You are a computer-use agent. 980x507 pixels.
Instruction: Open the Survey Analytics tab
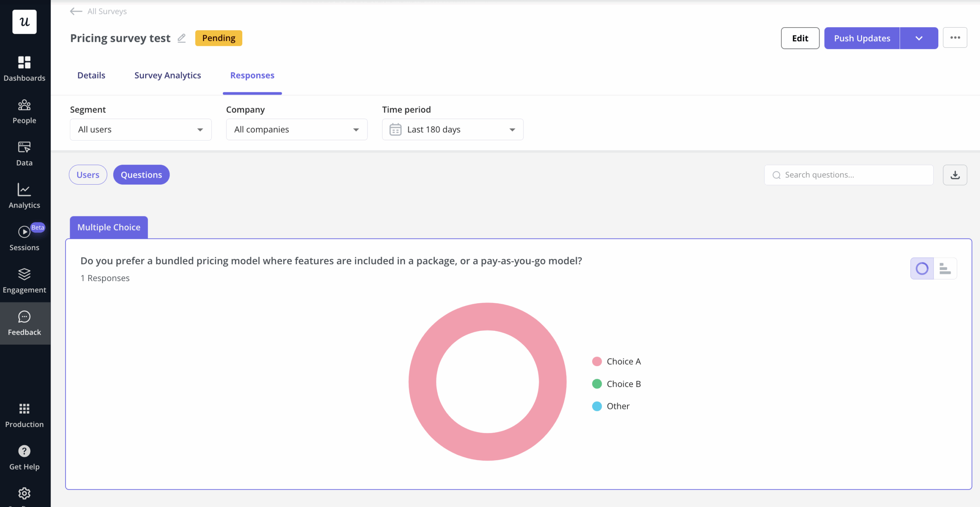coord(168,75)
